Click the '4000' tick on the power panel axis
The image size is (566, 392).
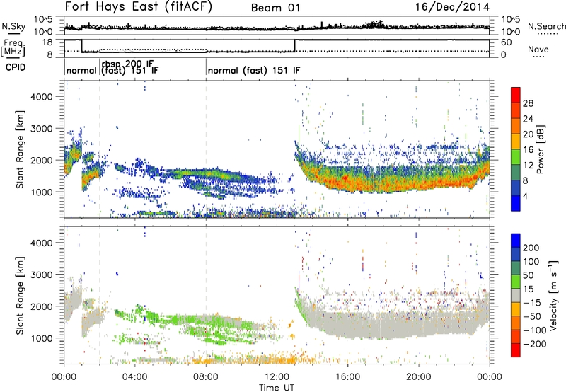pos(41,97)
